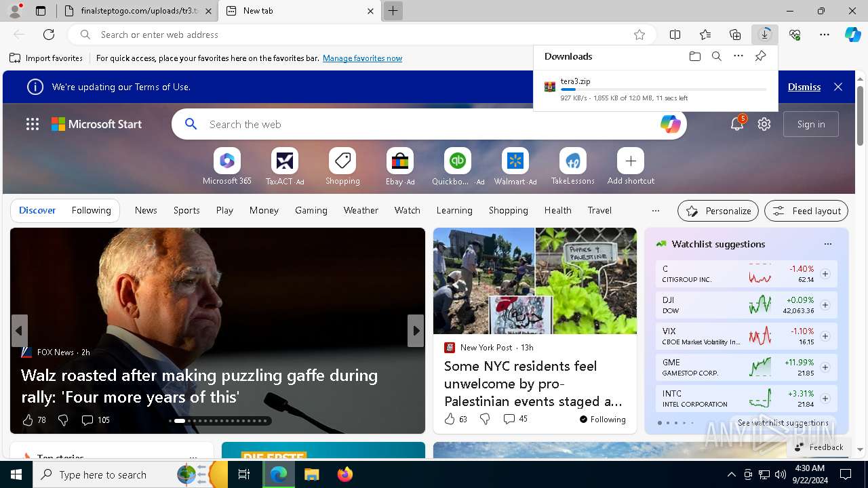Click tera3.zip download progress bar
Screen dimensions: 868x488
pos(663,89)
